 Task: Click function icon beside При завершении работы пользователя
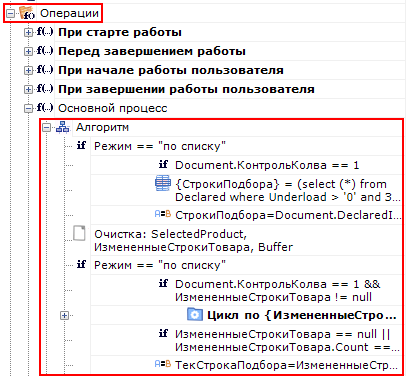45,89
